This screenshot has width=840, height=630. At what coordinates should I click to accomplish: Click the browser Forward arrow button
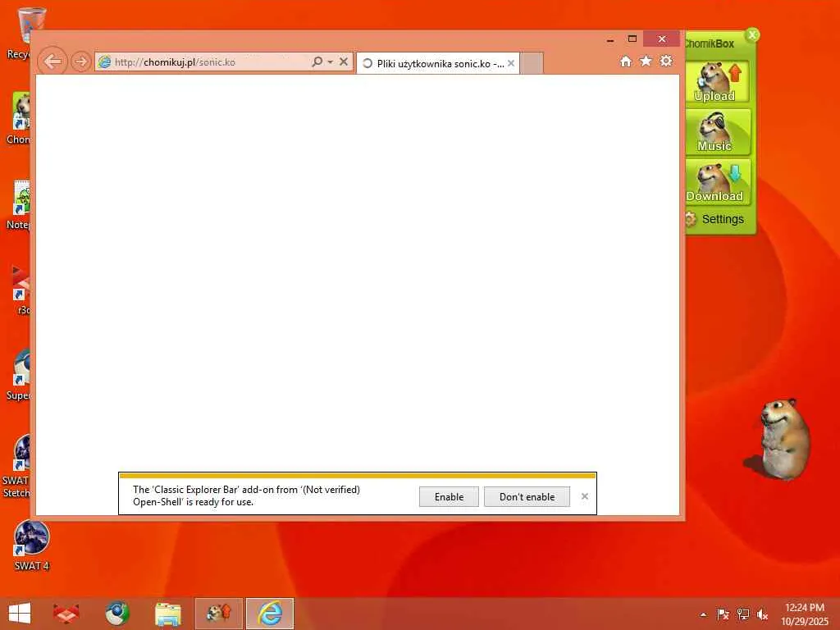[x=81, y=62]
